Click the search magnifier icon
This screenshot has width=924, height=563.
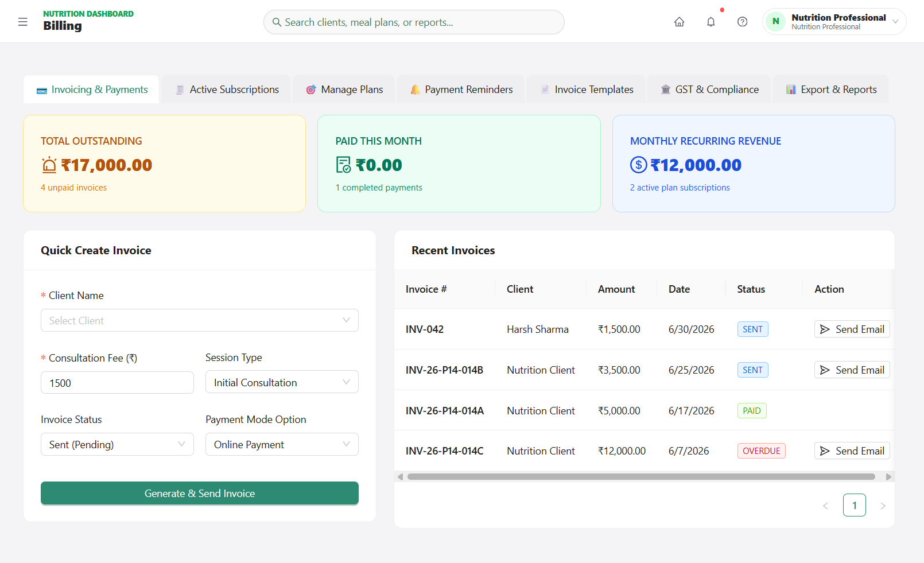(277, 22)
